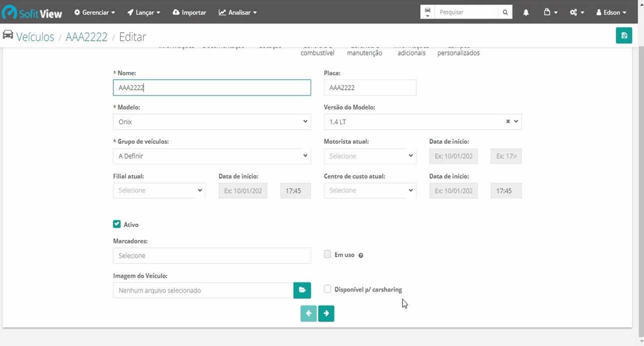Open the Modelo dropdown showing Onix
This screenshot has height=346, width=644.
[x=212, y=122]
